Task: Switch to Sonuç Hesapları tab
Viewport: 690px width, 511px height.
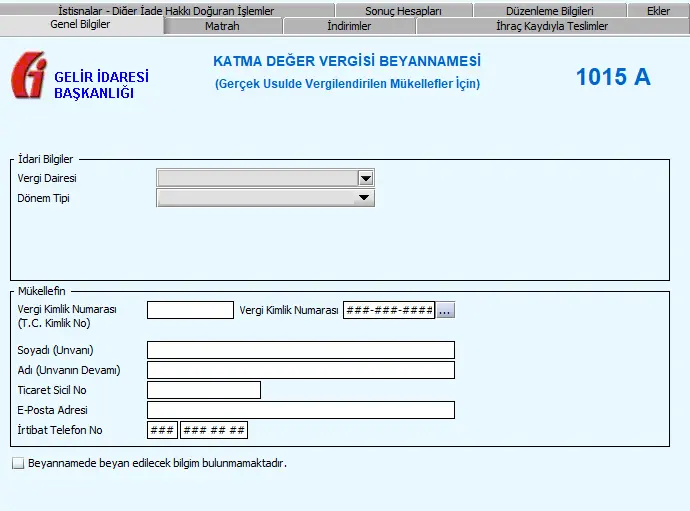Action: click(404, 11)
